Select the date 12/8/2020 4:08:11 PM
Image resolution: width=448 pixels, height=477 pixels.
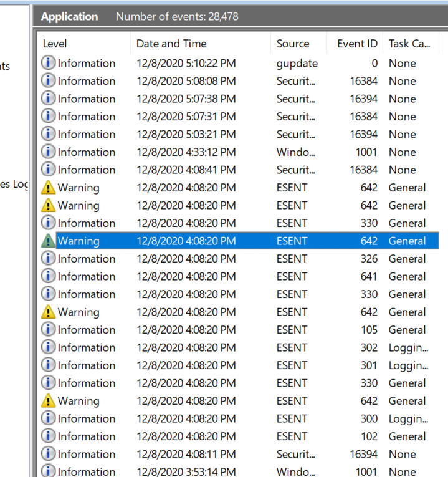(186, 454)
